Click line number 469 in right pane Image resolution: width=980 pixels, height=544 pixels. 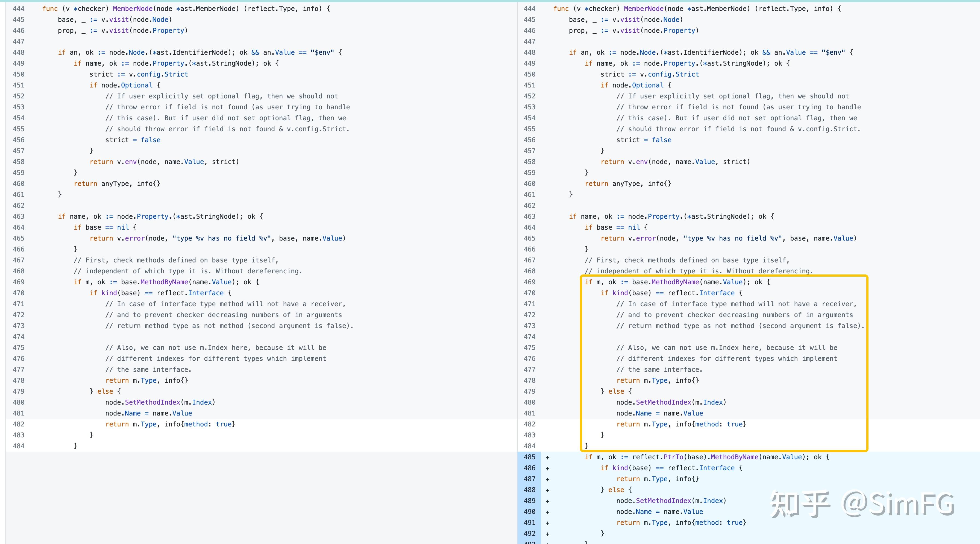pyautogui.click(x=529, y=282)
